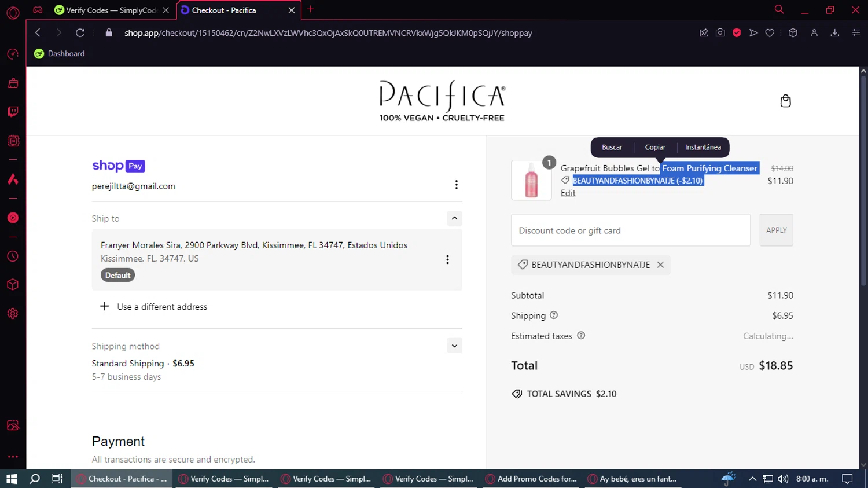This screenshot has height=488, width=868.
Task: Open the Speed Dial sidebar icon
Action: (x=13, y=54)
